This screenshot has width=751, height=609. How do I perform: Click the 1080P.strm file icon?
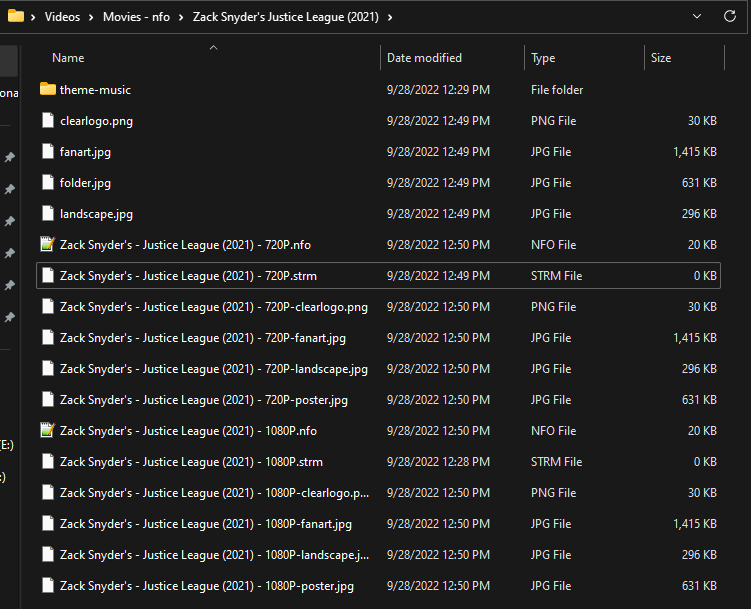(48, 462)
